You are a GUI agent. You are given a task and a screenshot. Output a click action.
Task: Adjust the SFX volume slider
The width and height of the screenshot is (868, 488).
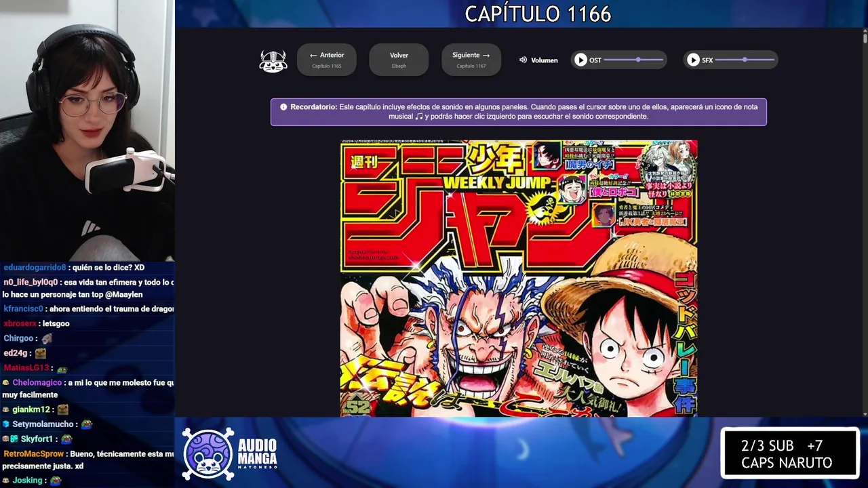(745, 60)
